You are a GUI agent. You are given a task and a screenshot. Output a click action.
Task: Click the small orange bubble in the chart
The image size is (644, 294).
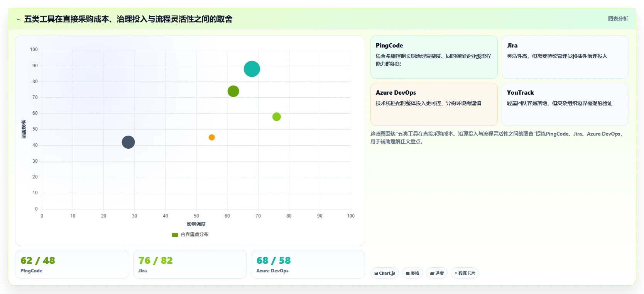pos(211,138)
